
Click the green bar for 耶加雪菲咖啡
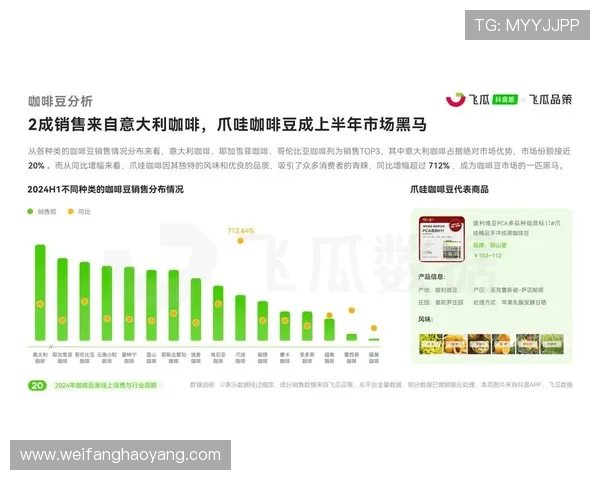click(x=62, y=299)
